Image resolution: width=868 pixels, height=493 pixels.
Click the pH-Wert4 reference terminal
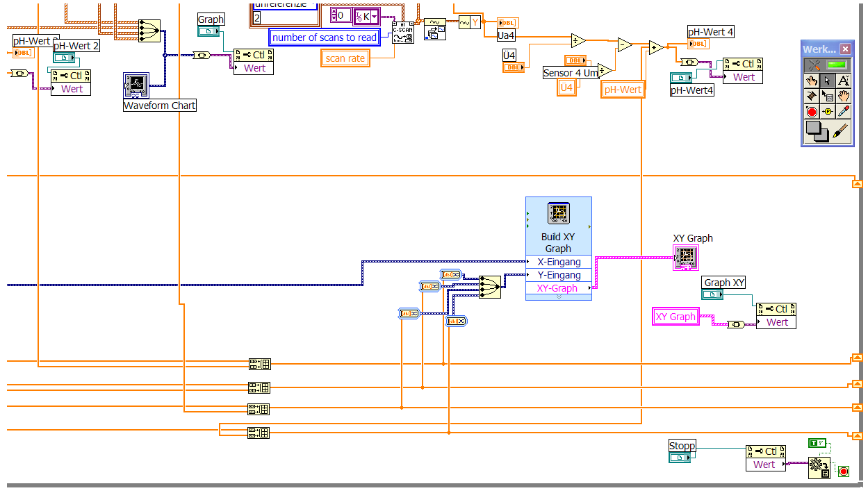682,77
